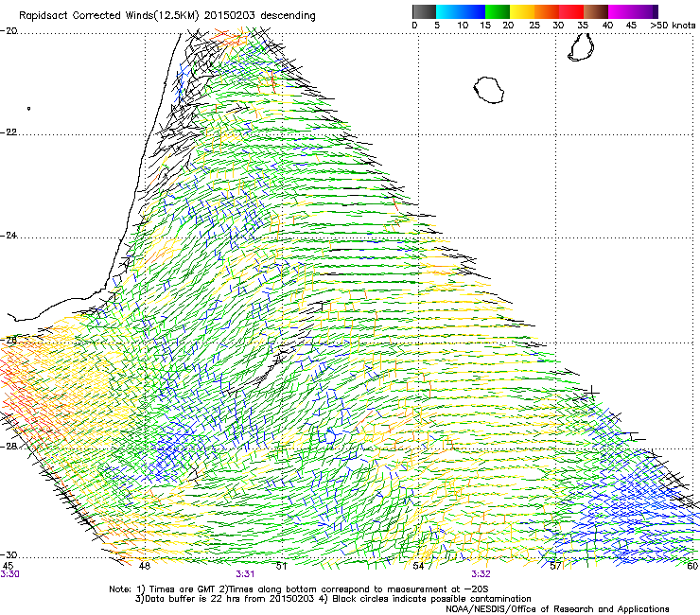
Task: Click the orange 25-30 knots legend swatch
Action: click(x=547, y=11)
